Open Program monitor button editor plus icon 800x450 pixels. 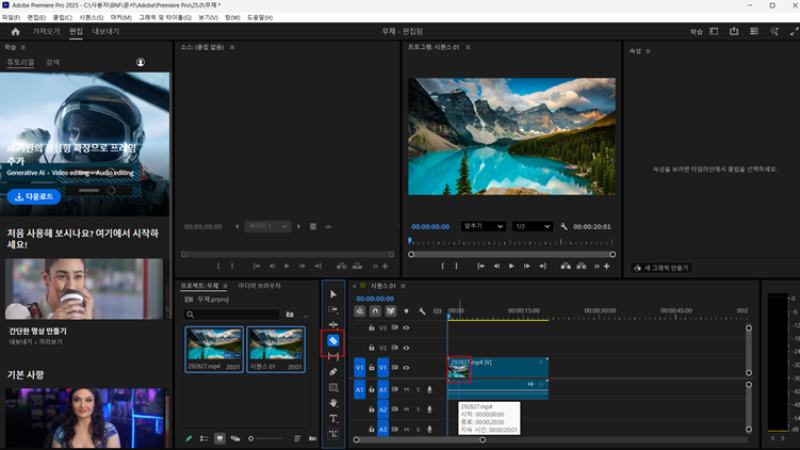pos(607,266)
